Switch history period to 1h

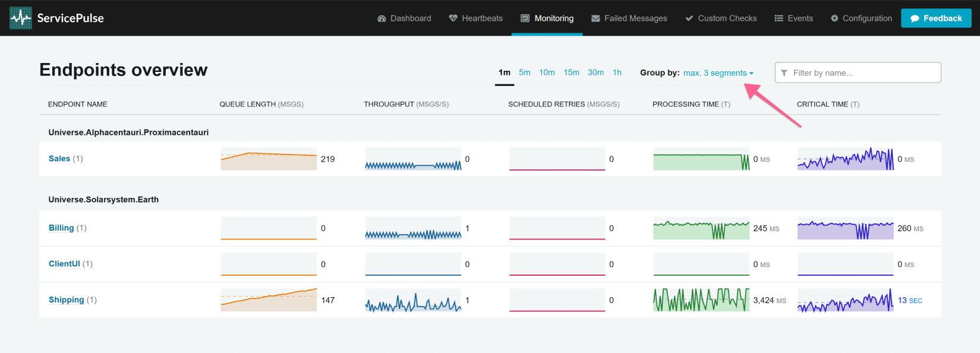click(x=617, y=73)
